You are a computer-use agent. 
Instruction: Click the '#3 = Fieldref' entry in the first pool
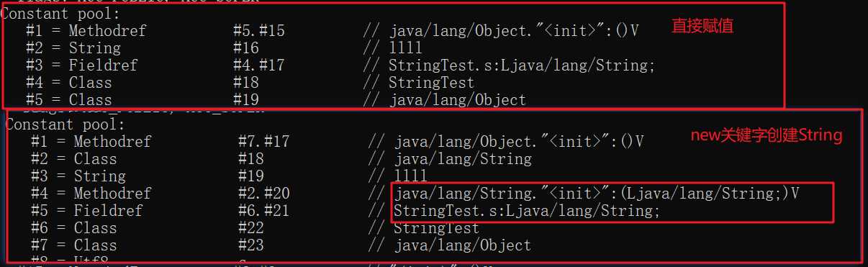[340, 65]
